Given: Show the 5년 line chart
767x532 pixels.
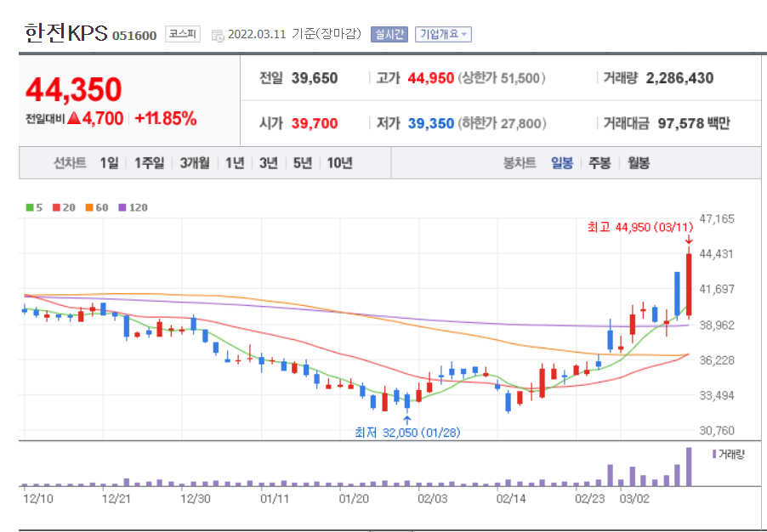Looking at the screenshot, I should [x=303, y=163].
